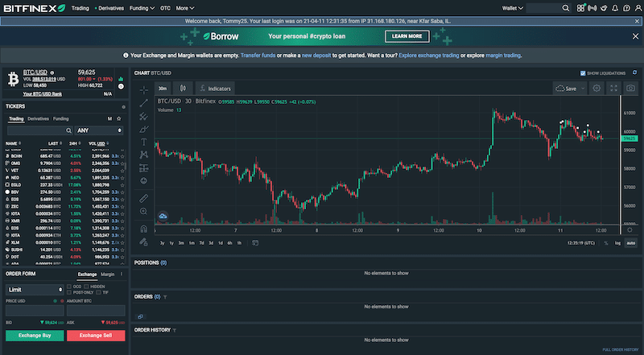The height and width of the screenshot is (355, 644).
Task: Open the ANY currency filter dropdown
Action: click(99, 130)
